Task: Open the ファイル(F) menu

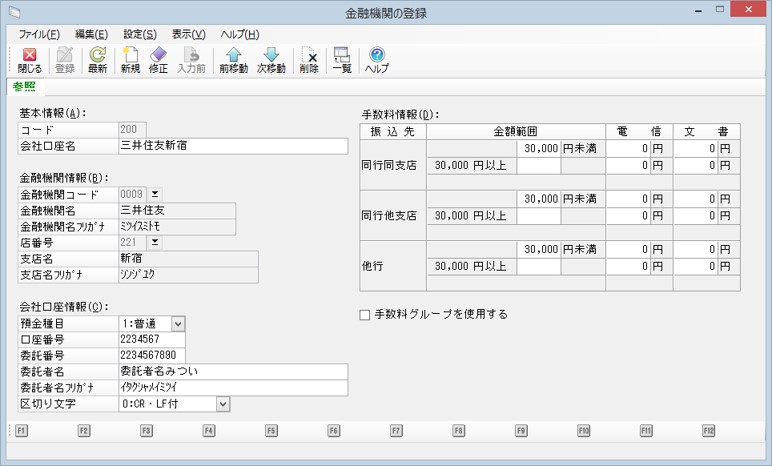Action: point(39,34)
